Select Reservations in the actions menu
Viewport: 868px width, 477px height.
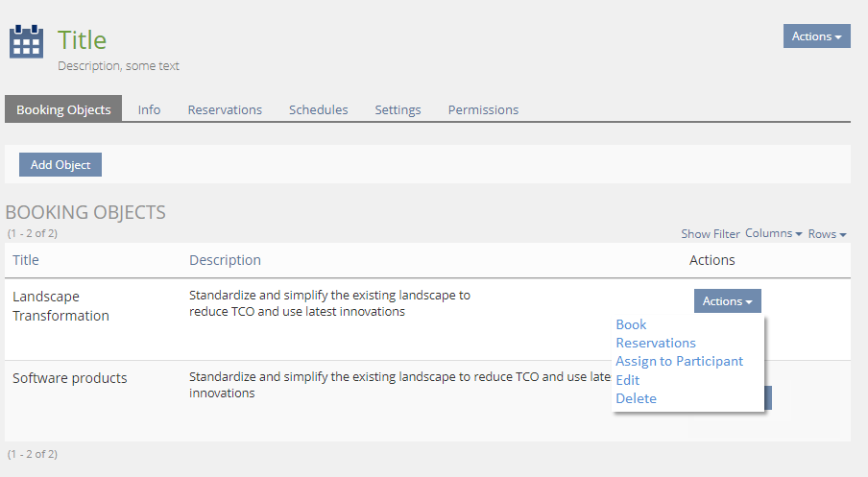(x=656, y=343)
